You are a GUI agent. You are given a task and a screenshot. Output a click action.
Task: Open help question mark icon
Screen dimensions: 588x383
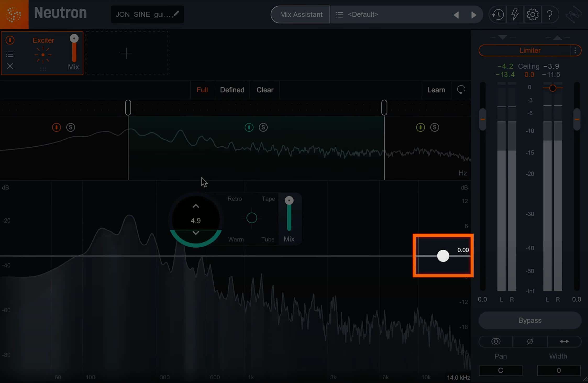coord(550,14)
